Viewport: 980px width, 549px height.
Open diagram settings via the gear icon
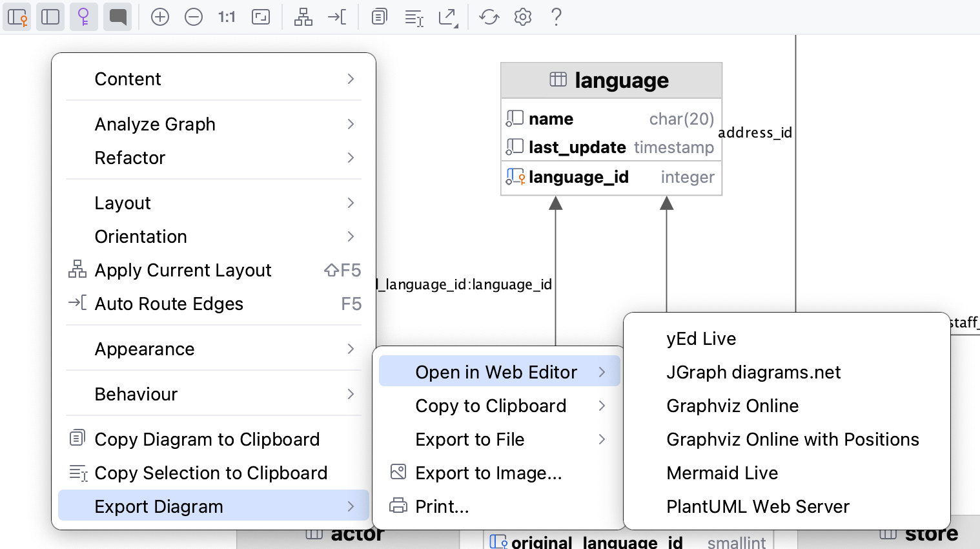click(522, 17)
